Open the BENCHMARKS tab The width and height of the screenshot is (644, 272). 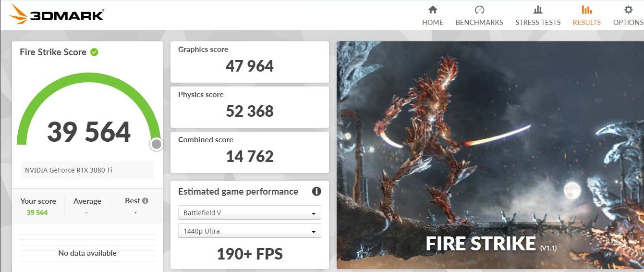click(479, 22)
